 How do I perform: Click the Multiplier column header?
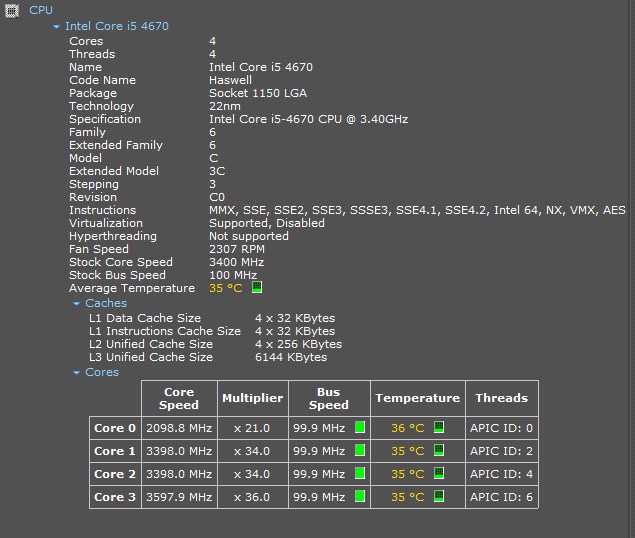(253, 399)
